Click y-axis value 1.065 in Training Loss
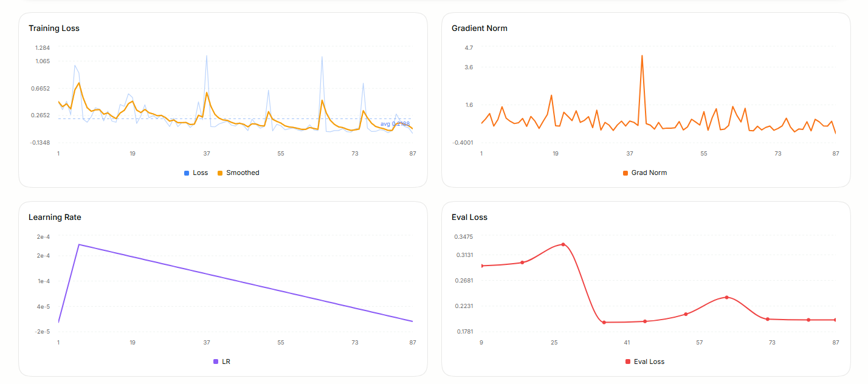This screenshot has width=868, height=384. point(43,61)
